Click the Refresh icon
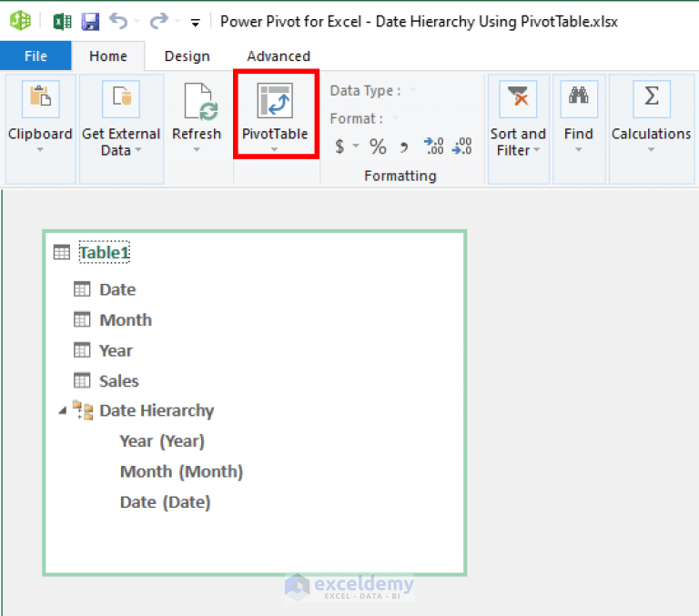 coord(200,101)
